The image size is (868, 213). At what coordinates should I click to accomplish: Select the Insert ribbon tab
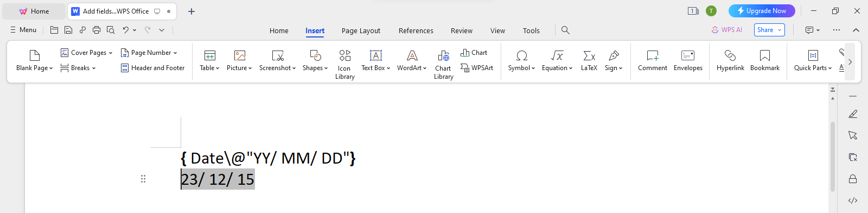point(315,30)
